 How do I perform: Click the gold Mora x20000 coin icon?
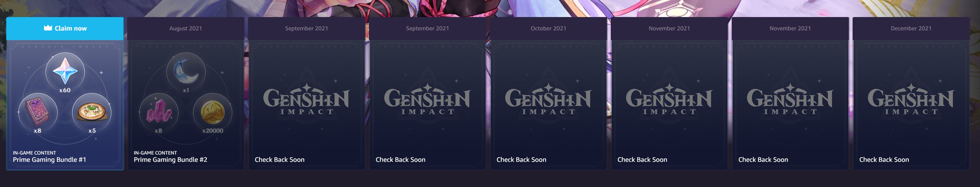213,112
